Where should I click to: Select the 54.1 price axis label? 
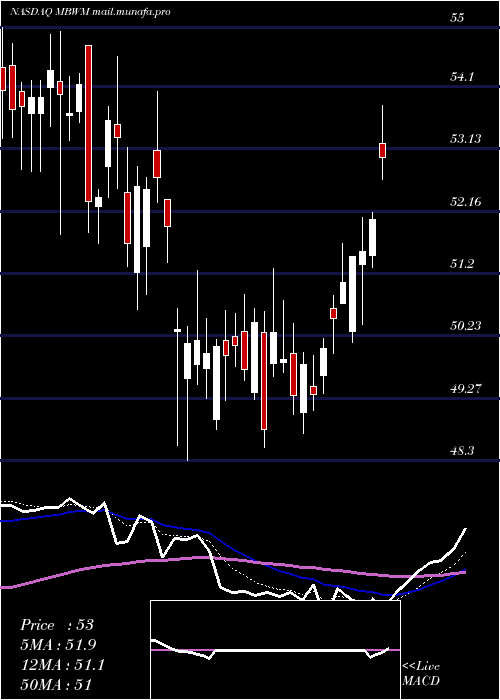(461, 77)
